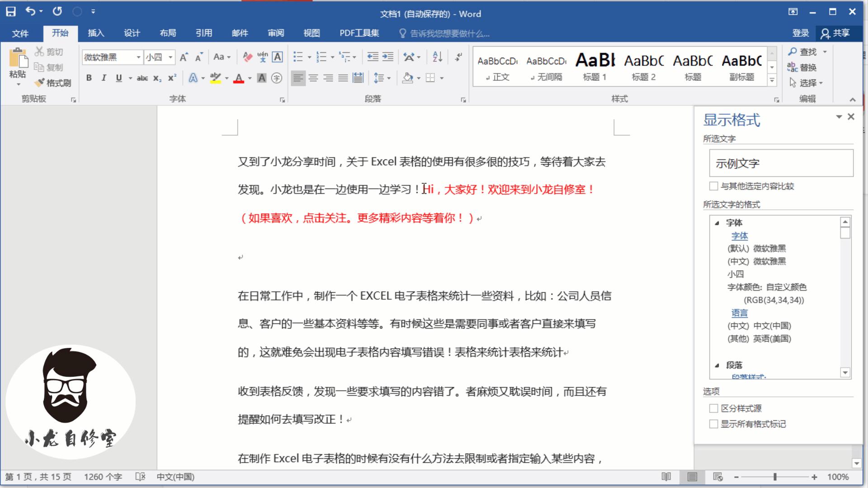Screen dimensions: 868x488
Task: Open the font size dropdown 小四
Action: point(171,57)
